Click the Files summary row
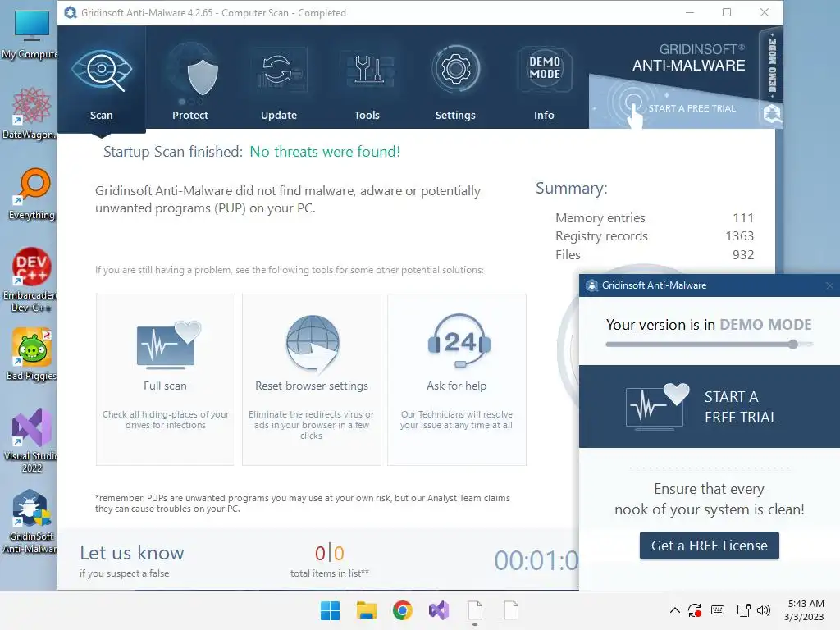The height and width of the screenshot is (630, 840). point(654,255)
